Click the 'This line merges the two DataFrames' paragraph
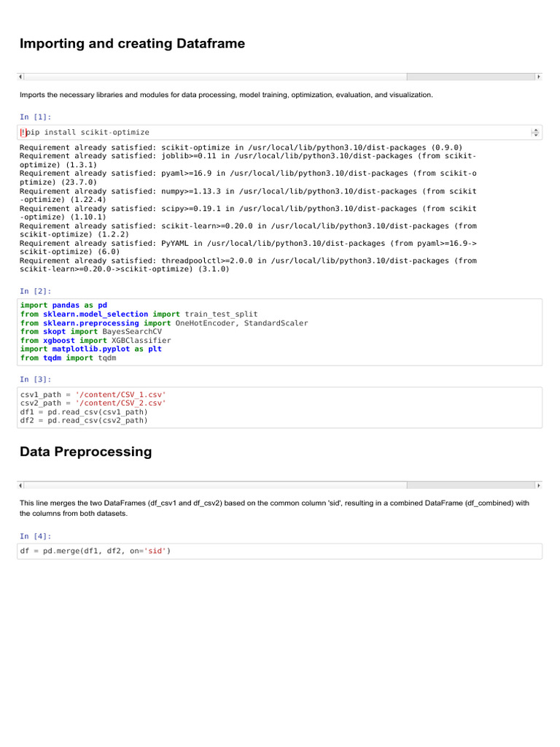The image size is (560, 747). pyautogui.click(x=274, y=508)
